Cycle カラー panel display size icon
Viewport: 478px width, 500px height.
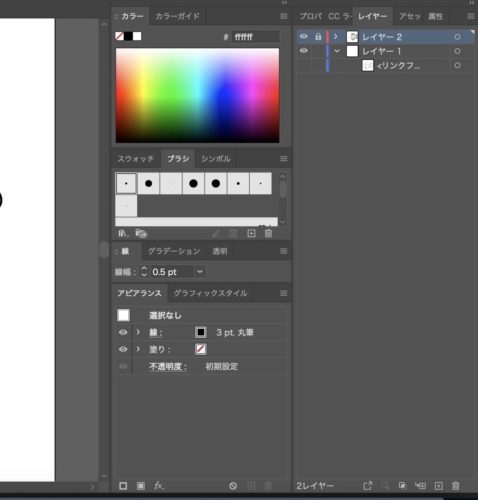(x=116, y=16)
